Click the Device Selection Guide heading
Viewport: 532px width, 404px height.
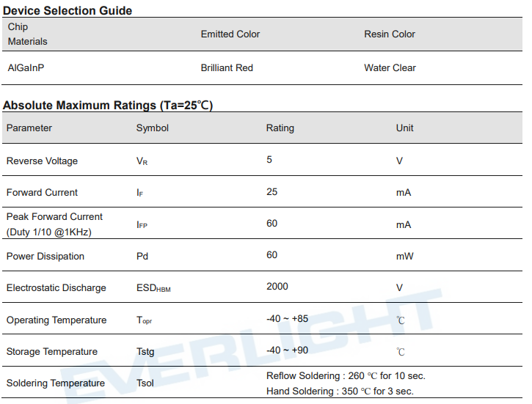pyautogui.click(x=68, y=10)
